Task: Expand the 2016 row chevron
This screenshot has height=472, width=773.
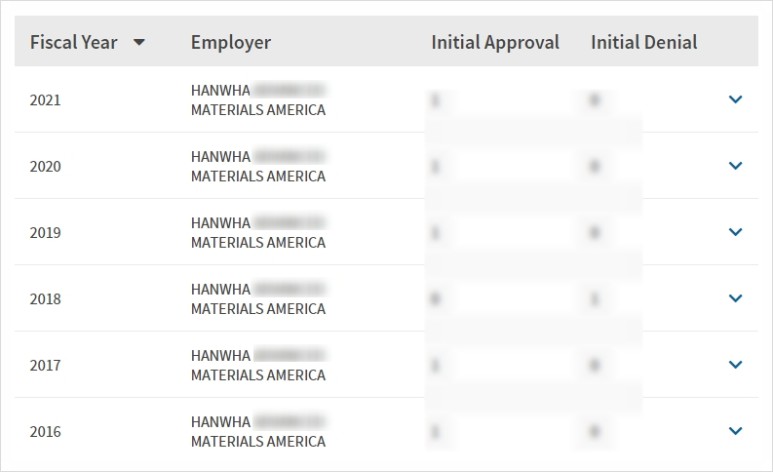Action: (735, 431)
